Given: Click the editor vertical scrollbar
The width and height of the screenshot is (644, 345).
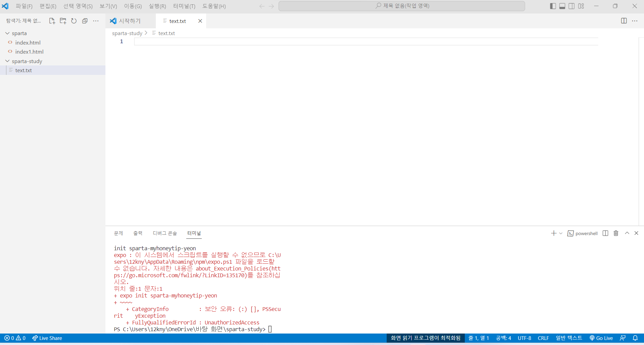Looking at the screenshot, I should tap(641, 132).
